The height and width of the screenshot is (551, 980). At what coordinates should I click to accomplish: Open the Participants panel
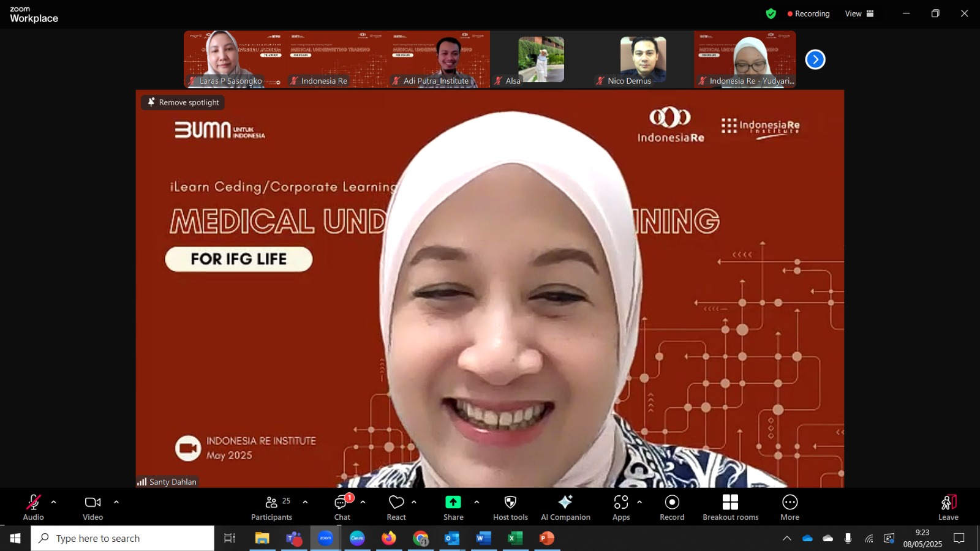point(271,508)
